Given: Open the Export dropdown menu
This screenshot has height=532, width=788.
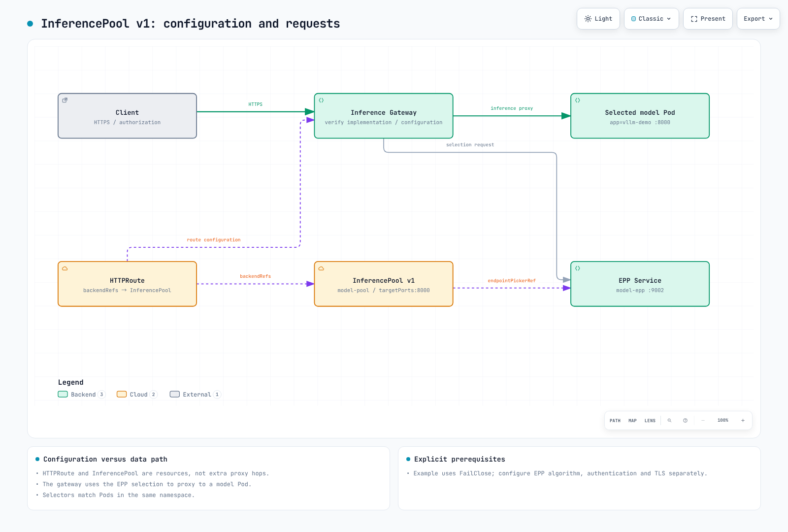Looking at the screenshot, I should pyautogui.click(x=758, y=19).
